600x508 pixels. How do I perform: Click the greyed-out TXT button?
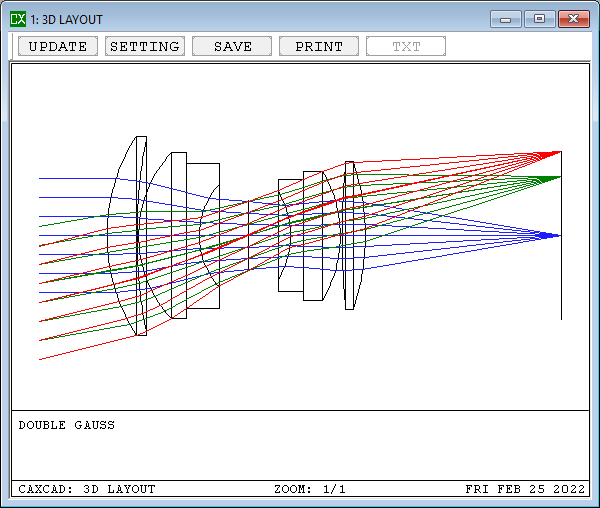click(x=406, y=46)
